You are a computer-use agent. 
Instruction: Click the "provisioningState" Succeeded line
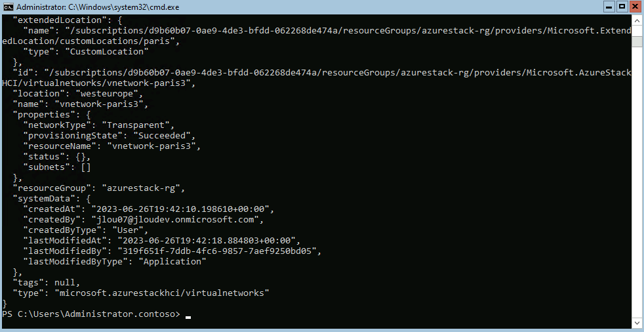coord(110,135)
